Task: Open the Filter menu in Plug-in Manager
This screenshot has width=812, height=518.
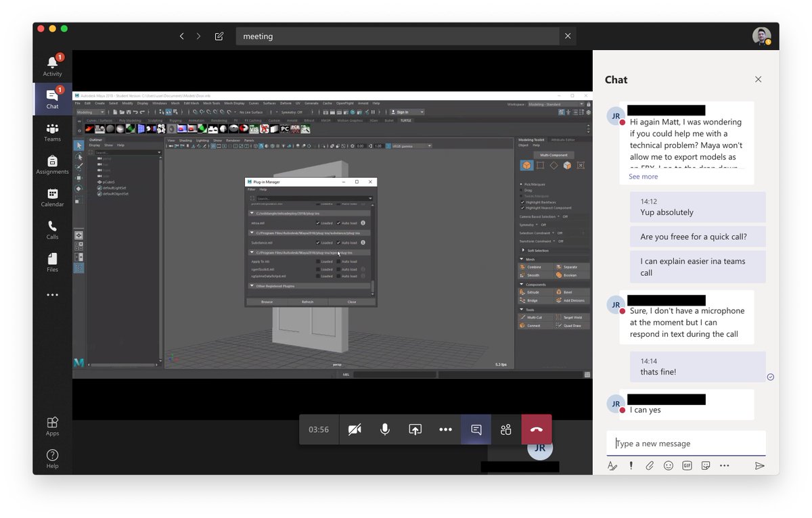Action: 251,189
